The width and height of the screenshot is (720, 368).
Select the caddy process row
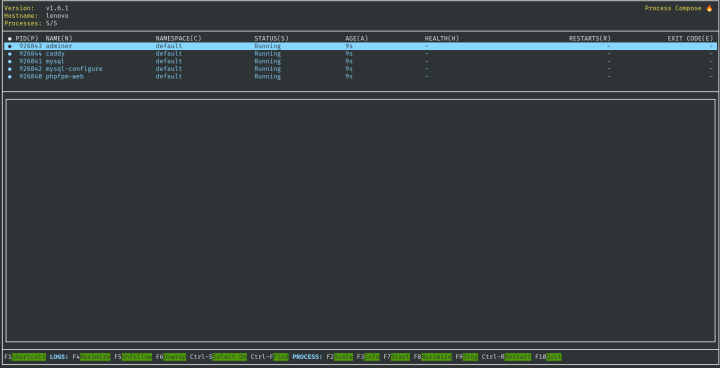[360, 54]
